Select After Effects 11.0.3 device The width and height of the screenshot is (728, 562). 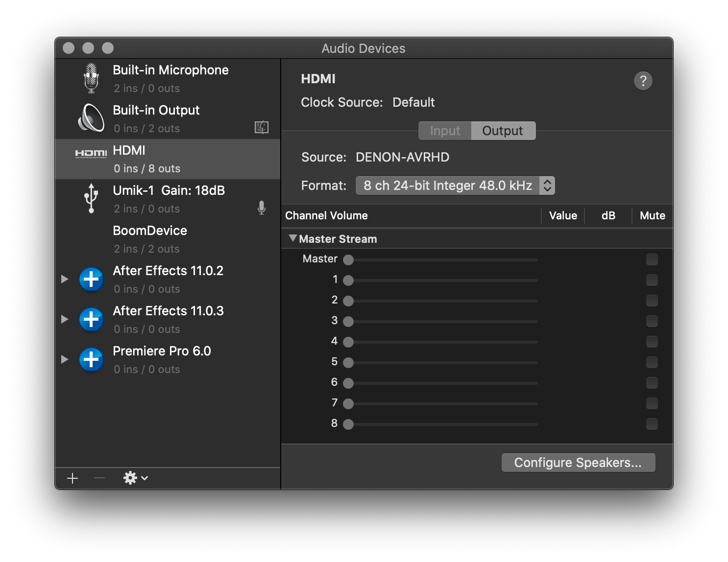[168, 320]
